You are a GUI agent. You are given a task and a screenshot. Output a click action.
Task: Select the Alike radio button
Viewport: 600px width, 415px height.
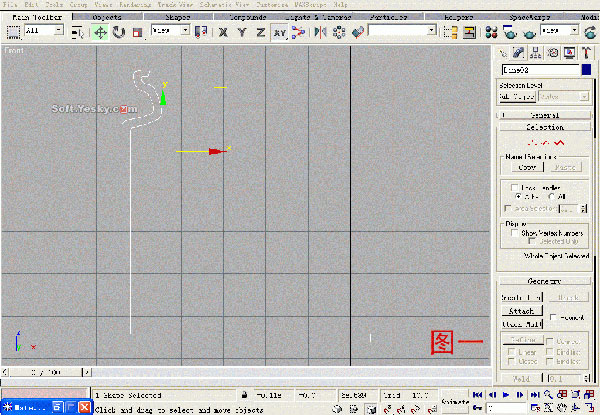(x=518, y=197)
